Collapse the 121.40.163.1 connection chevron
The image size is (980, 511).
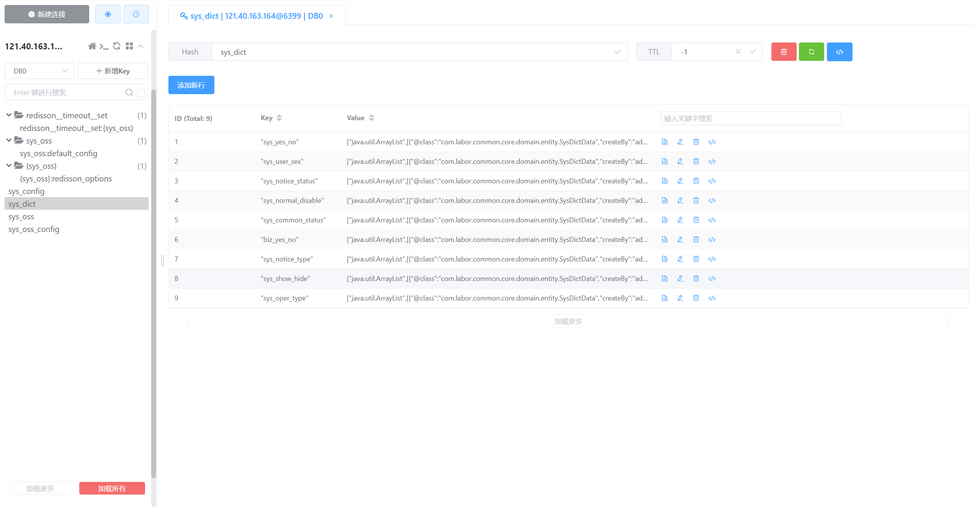point(140,46)
